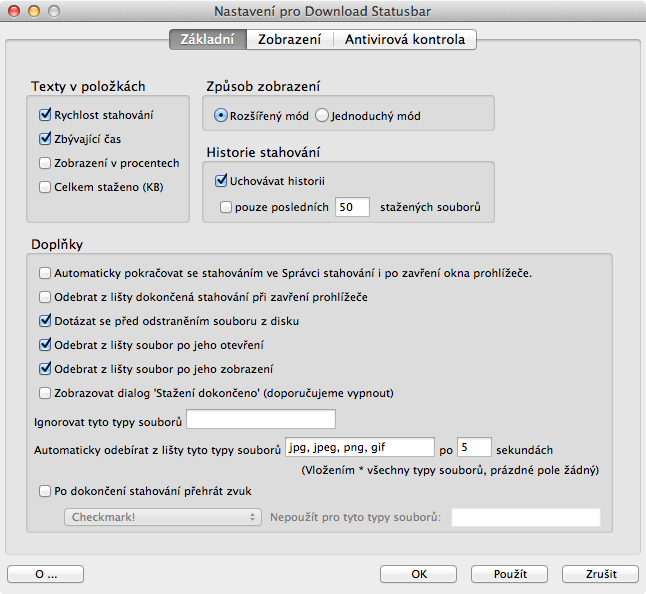Uncheck Rychlost stahování checkbox
646x594 pixels.
[45, 115]
